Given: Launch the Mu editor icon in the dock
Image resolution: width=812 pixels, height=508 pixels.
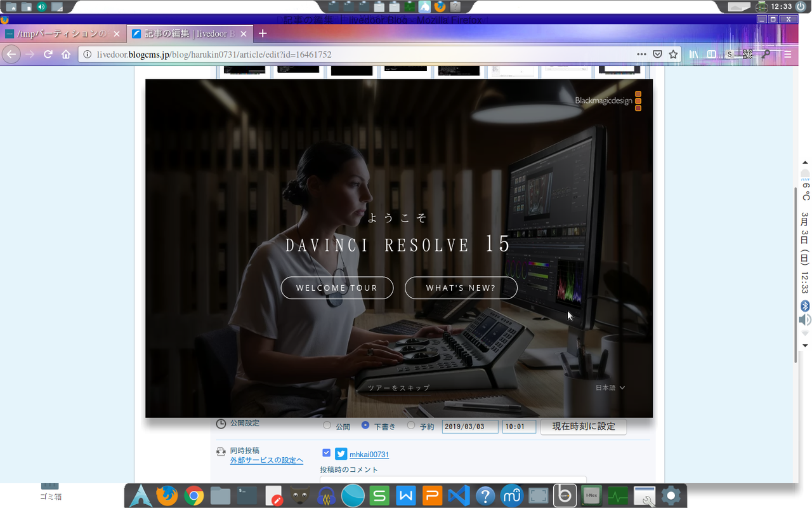Looking at the screenshot, I should (511, 495).
